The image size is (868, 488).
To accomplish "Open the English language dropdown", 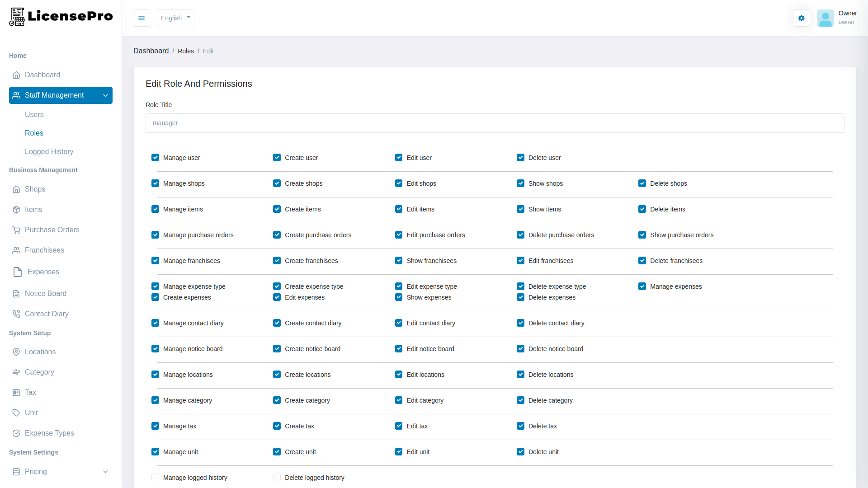I will 175,18.
